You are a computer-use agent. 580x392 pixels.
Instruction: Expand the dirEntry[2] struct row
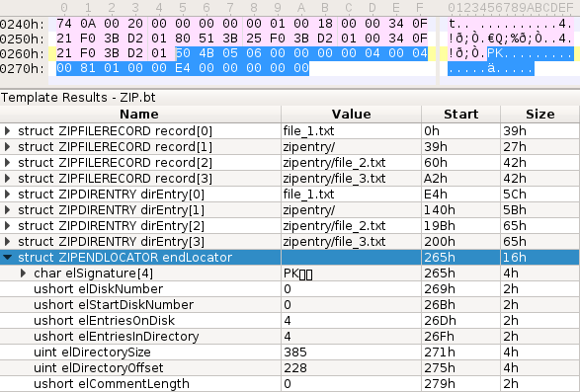[x=7, y=225]
